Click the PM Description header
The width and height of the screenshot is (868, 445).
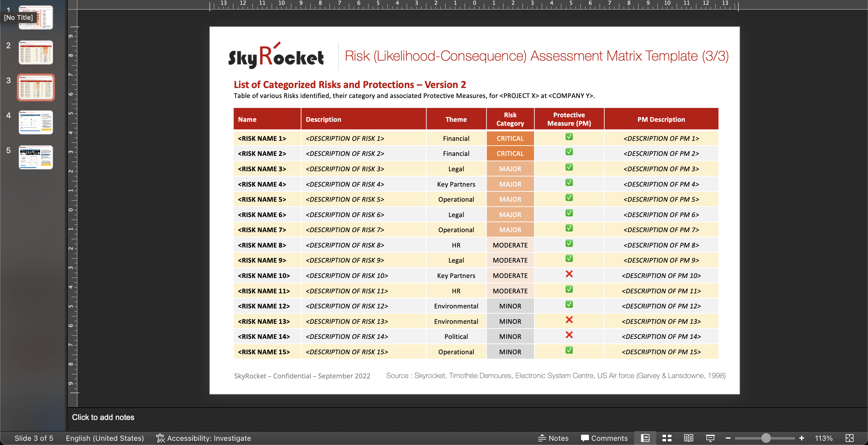point(661,119)
